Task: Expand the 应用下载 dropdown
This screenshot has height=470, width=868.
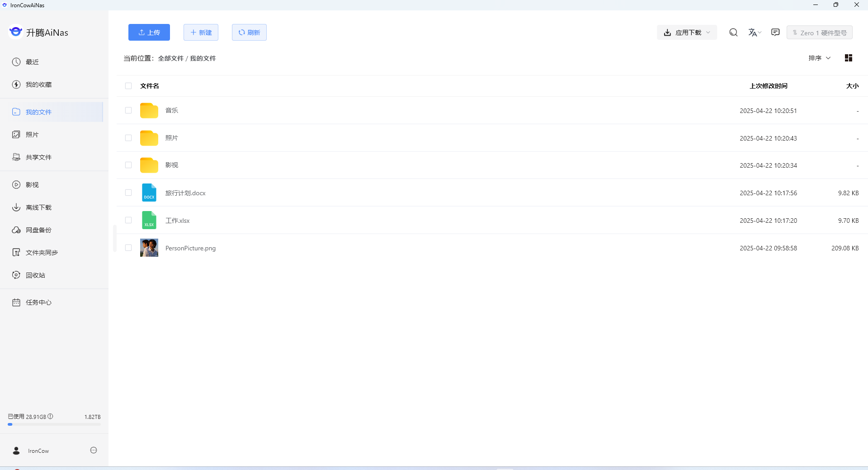Action: coord(687,33)
